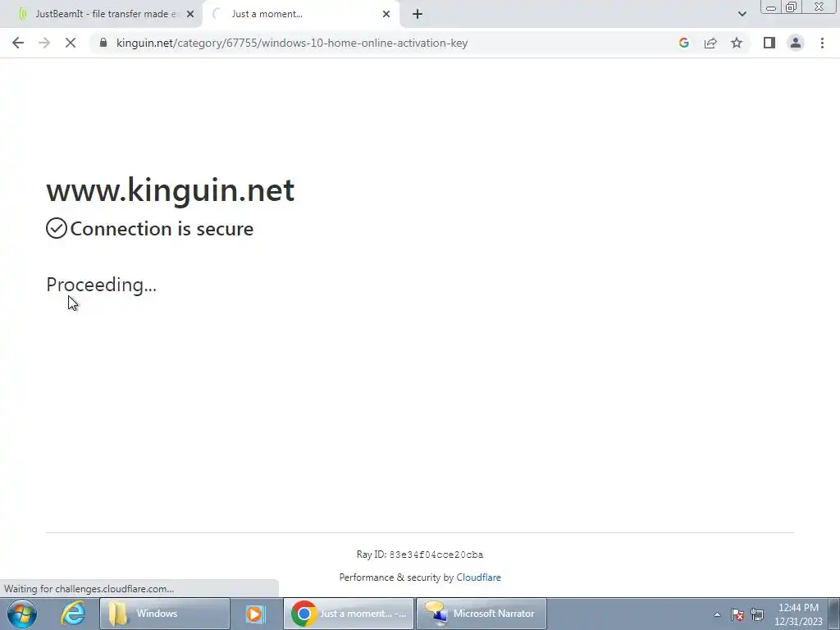Viewport: 840px width, 630px height.
Task: Click the www.kinguin.net heading
Action: (171, 189)
